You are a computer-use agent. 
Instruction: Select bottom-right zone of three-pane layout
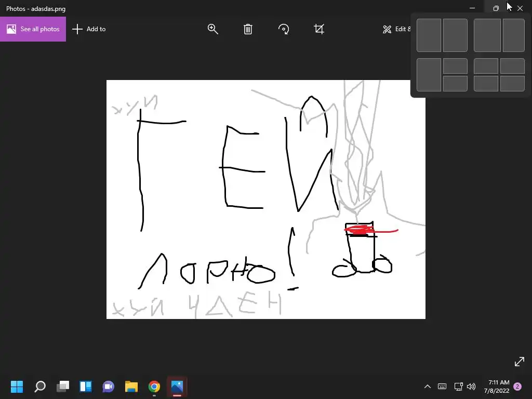pos(455,84)
